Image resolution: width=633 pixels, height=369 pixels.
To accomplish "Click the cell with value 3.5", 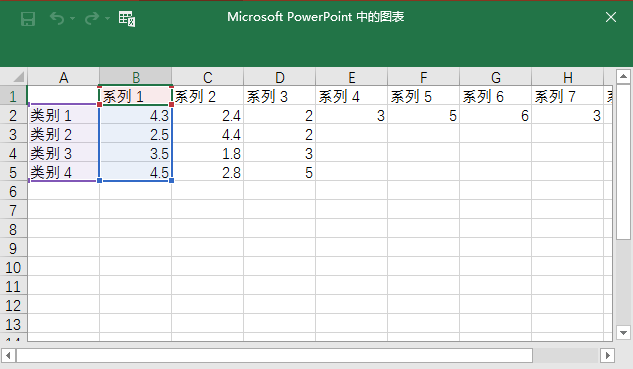I will click(136, 153).
